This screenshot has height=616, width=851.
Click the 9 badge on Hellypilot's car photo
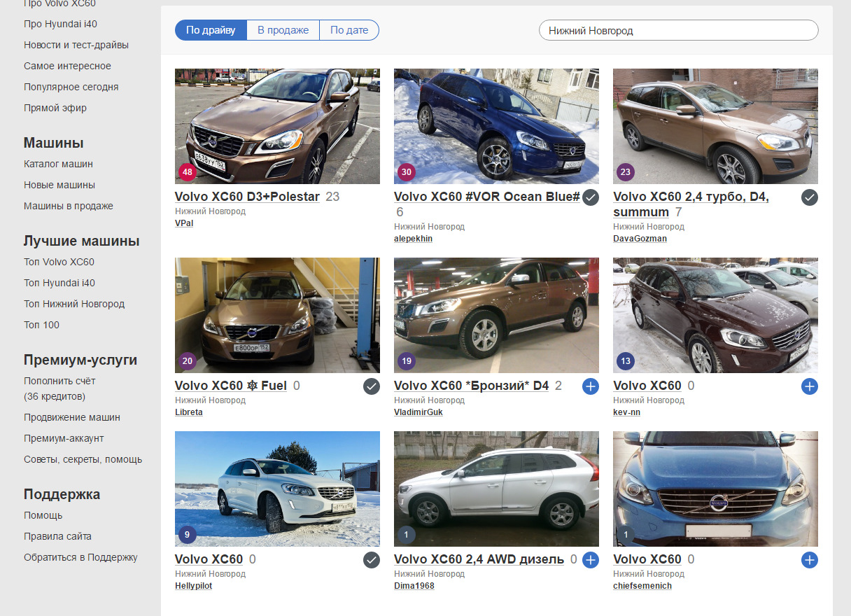[187, 535]
